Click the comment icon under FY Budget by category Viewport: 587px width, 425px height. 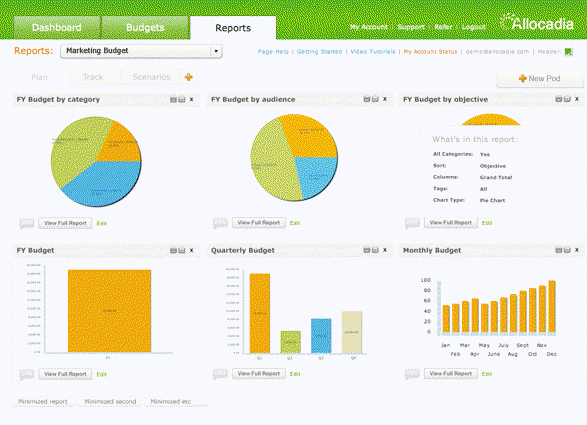click(27, 224)
